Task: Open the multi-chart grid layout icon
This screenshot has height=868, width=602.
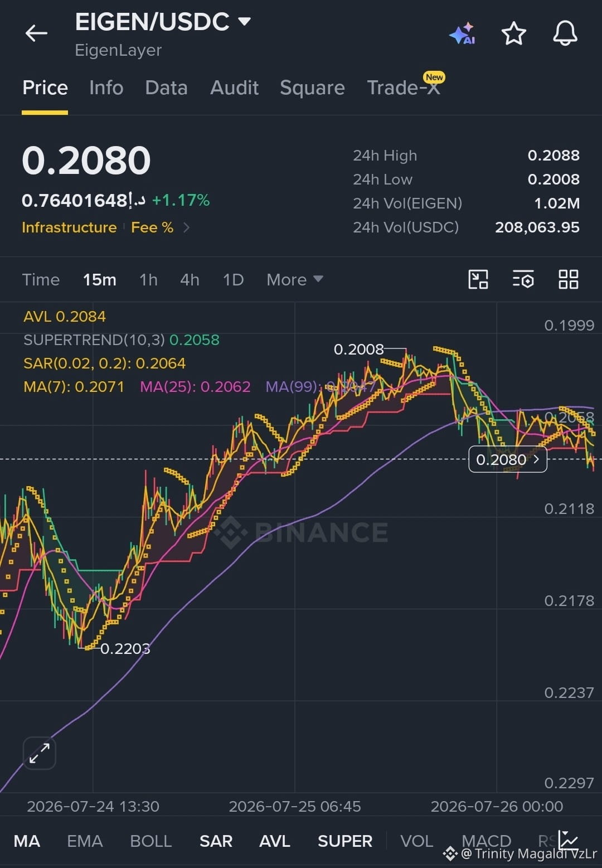Action: pos(569,279)
